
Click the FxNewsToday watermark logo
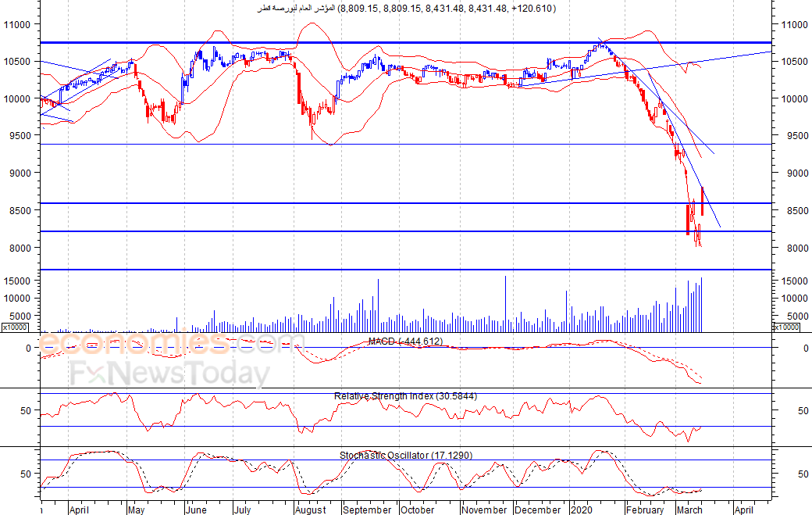pyautogui.click(x=170, y=373)
